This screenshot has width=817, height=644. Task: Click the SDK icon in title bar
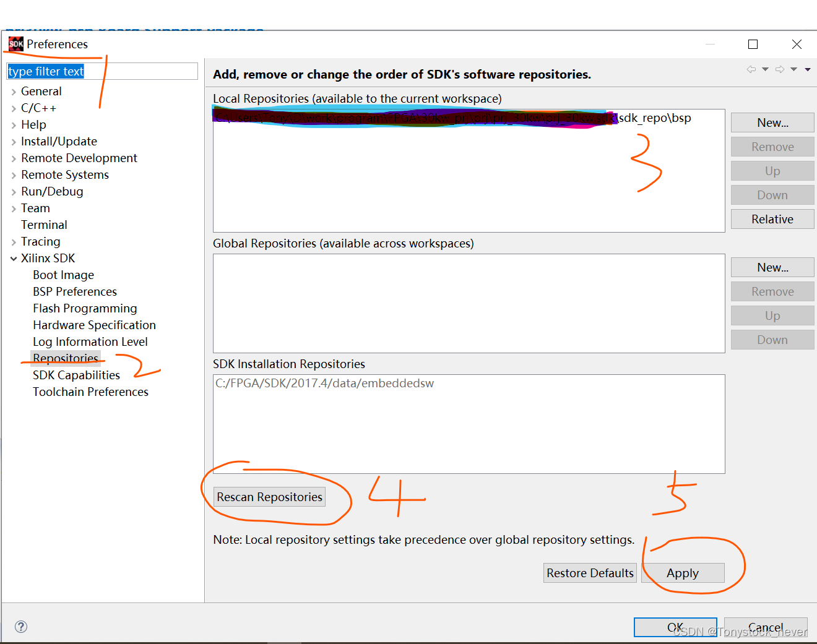pos(16,44)
